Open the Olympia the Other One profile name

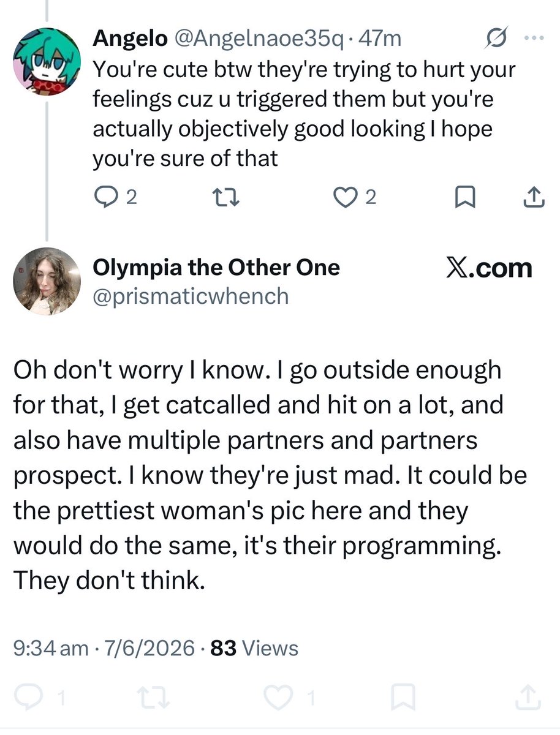tap(216, 267)
